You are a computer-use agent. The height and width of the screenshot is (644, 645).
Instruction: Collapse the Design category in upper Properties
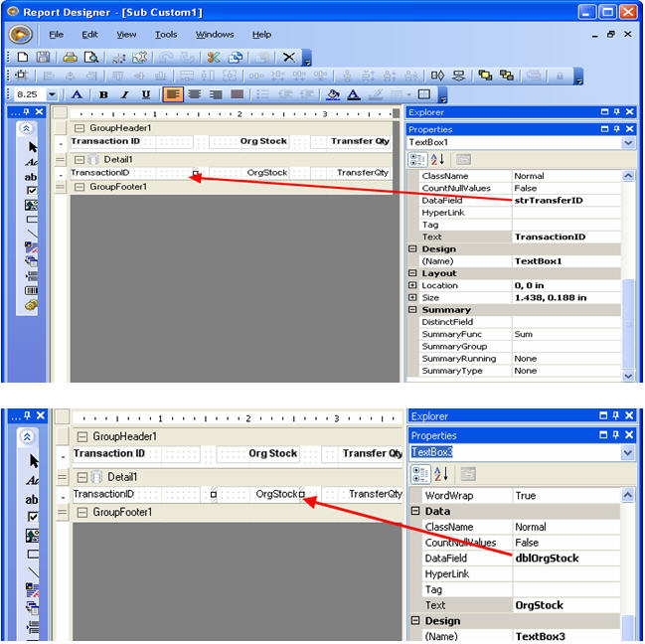click(x=412, y=249)
